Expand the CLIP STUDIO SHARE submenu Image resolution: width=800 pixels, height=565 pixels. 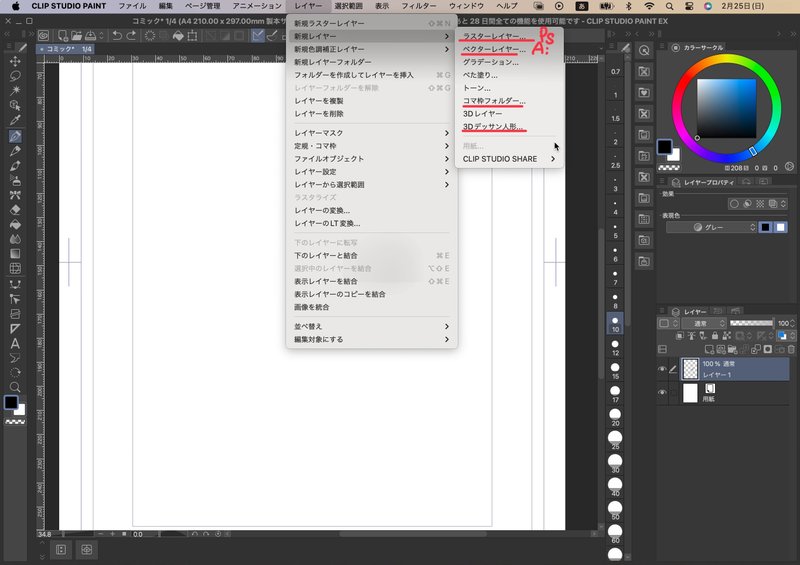pyautogui.click(x=509, y=159)
